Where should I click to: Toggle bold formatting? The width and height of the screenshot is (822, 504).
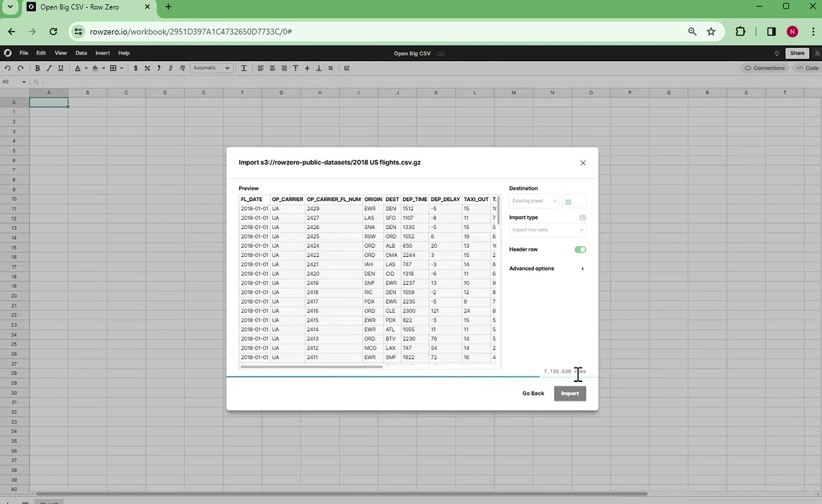[x=37, y=68]
